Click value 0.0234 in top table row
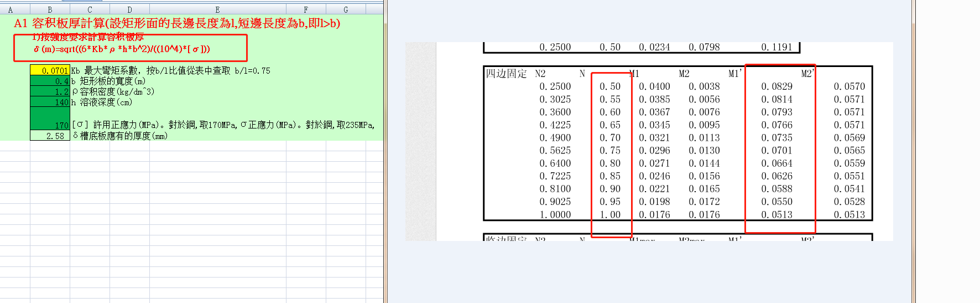This screenshot has width=980, height=303. pyautogui.click(x=654, y=47)
